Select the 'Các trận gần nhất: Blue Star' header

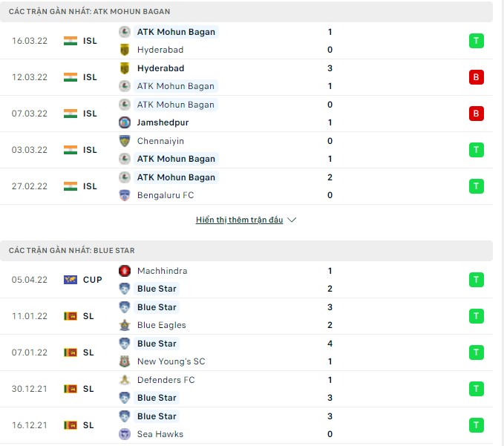click(x=72, y=251)
